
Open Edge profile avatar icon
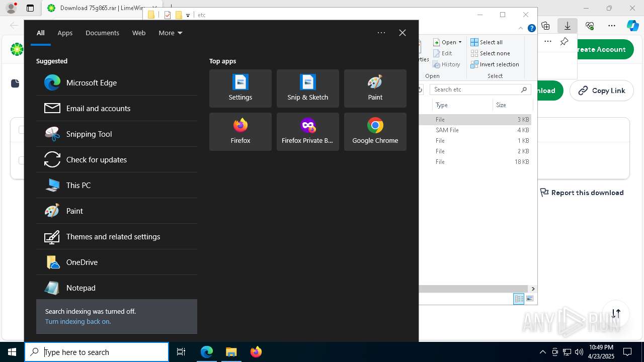11,8
